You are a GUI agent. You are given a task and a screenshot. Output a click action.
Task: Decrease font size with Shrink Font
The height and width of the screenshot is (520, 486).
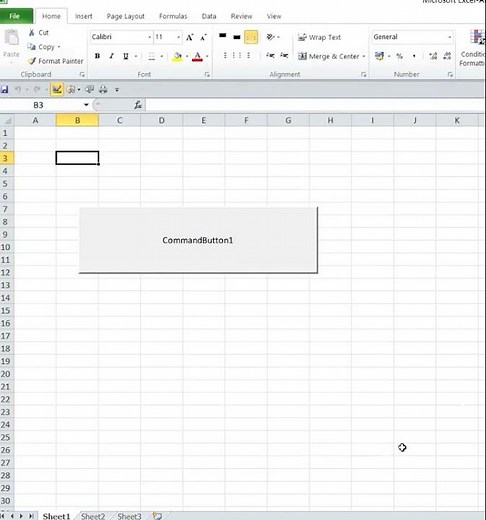[203, 37]
